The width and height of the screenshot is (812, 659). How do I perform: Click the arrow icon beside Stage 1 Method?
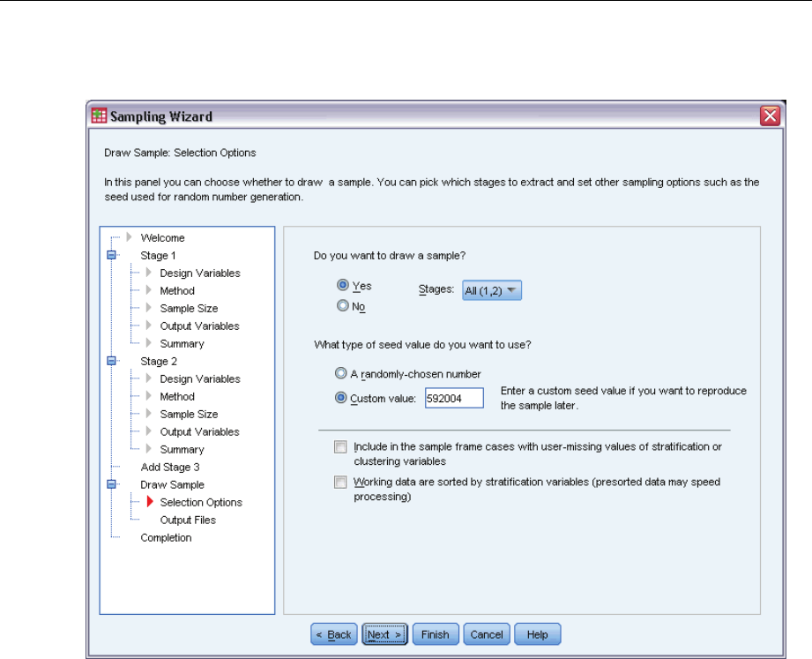[149, 289]
